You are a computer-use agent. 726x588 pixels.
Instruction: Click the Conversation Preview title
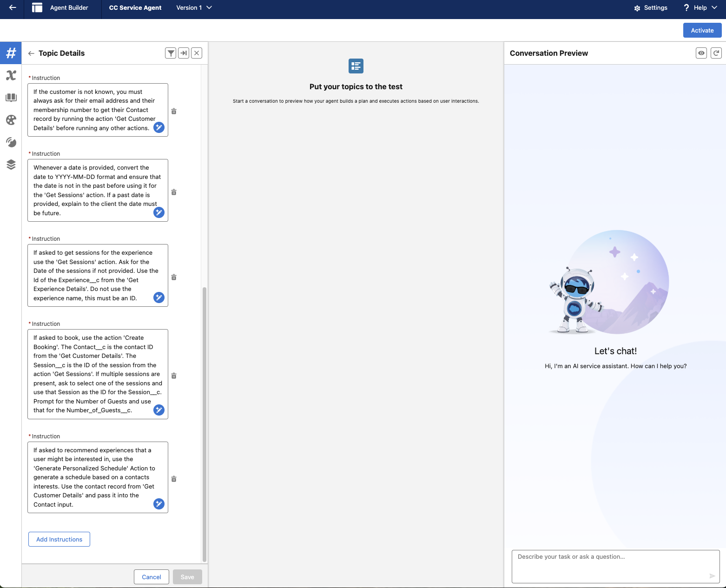click(x=549, y=53)
